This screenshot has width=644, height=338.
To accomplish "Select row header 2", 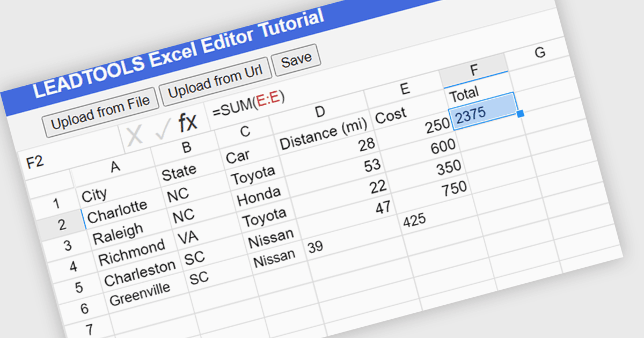I will [61, 224].
